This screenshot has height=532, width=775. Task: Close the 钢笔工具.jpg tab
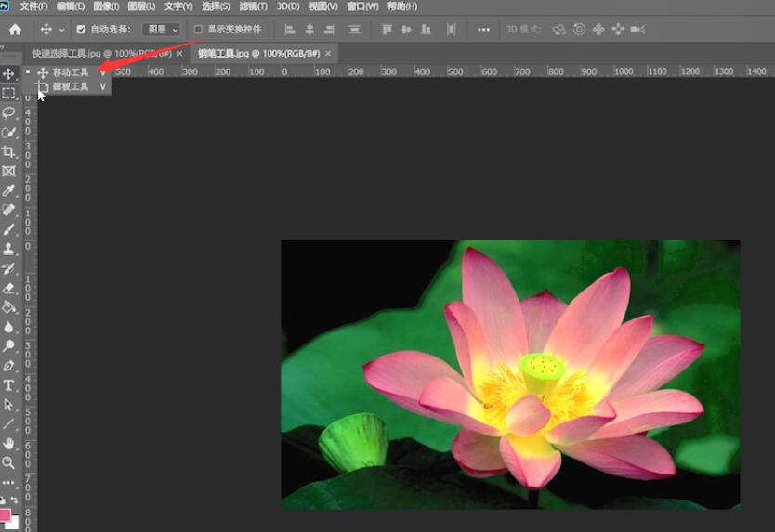click(x=328, y=53)
